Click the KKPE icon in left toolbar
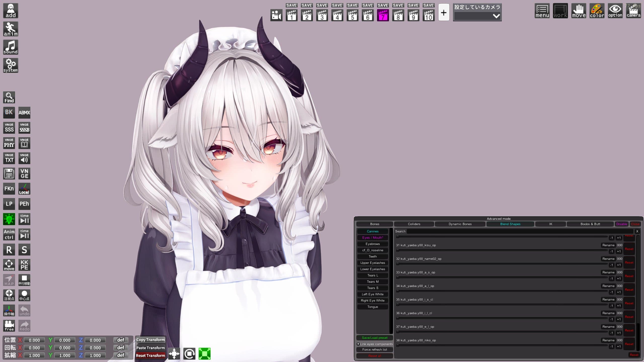 click(24, 265)
